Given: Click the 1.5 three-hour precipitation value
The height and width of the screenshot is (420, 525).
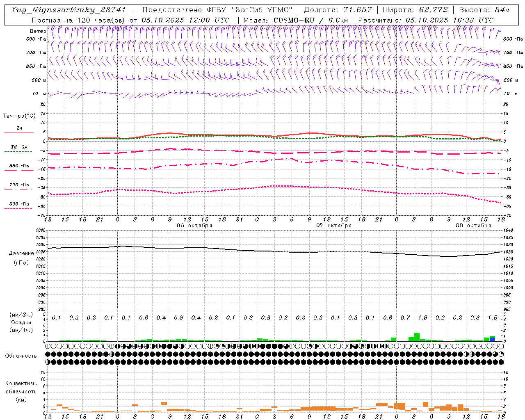Looking at the screenshot, I should pos(492,318).
